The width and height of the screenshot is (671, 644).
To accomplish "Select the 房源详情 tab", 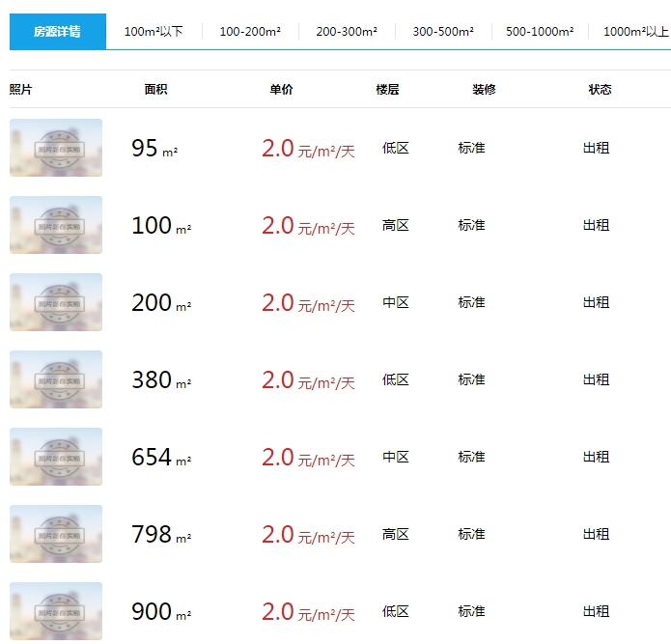I will point(58,32).
